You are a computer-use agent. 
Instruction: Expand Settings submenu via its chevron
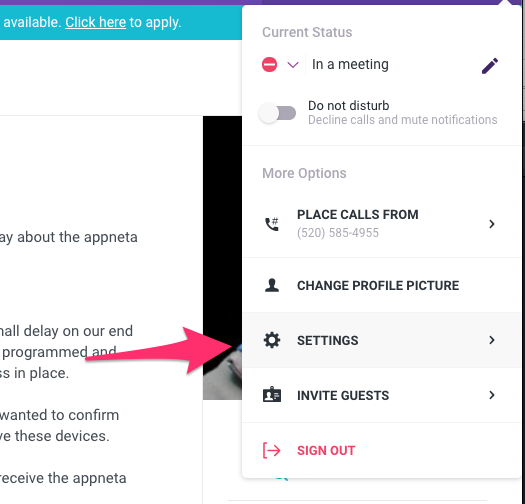pos(492,340)
